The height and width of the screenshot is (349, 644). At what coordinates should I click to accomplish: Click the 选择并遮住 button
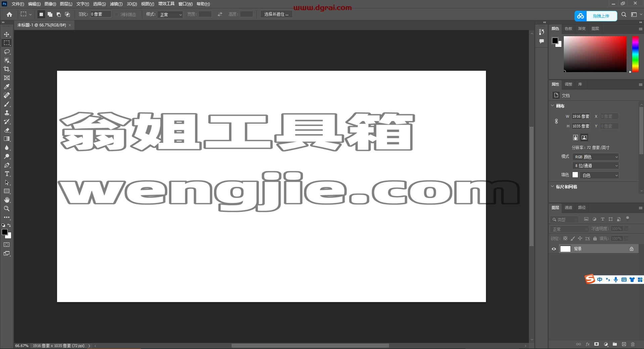277,14
